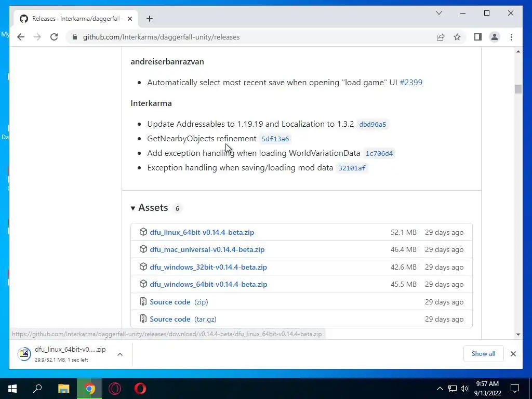The height and width of the screenshot is (399, 532).
Task: Download dfu_mac_universal-v0.14.4-beta.zip
Action: coord(207,250)
